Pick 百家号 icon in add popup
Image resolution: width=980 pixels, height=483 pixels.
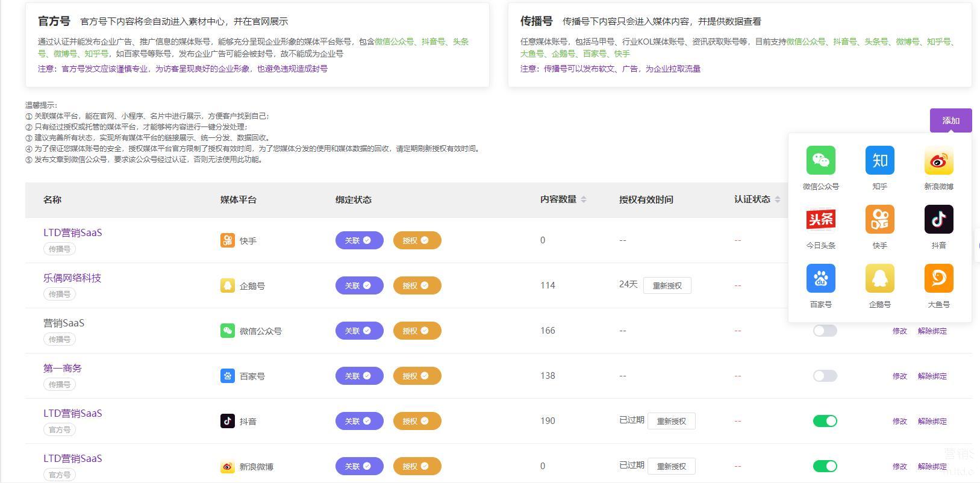coord(820,278)
